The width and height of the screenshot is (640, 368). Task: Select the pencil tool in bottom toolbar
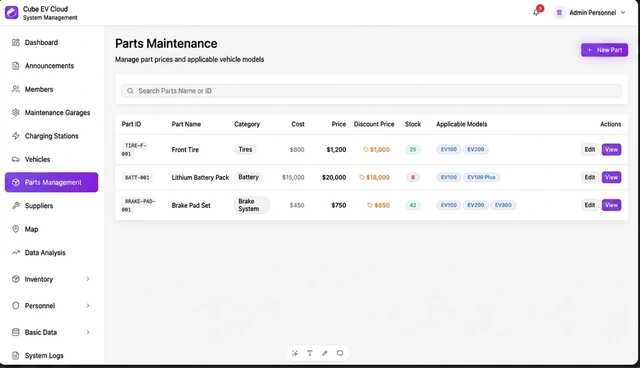pos(324,353)
